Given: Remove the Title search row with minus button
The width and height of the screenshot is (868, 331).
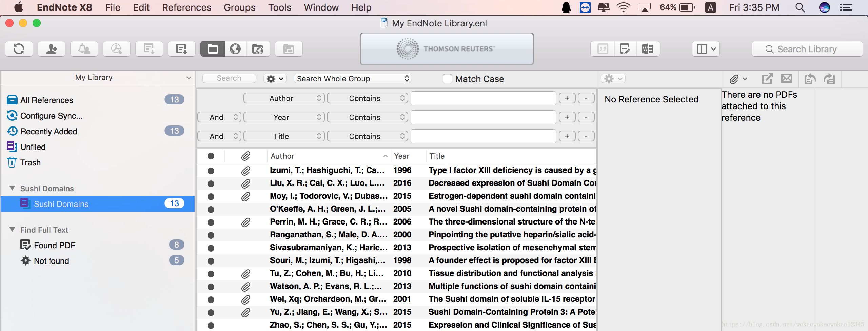Looking at the screenshot, I should click(x=586, y=136).
